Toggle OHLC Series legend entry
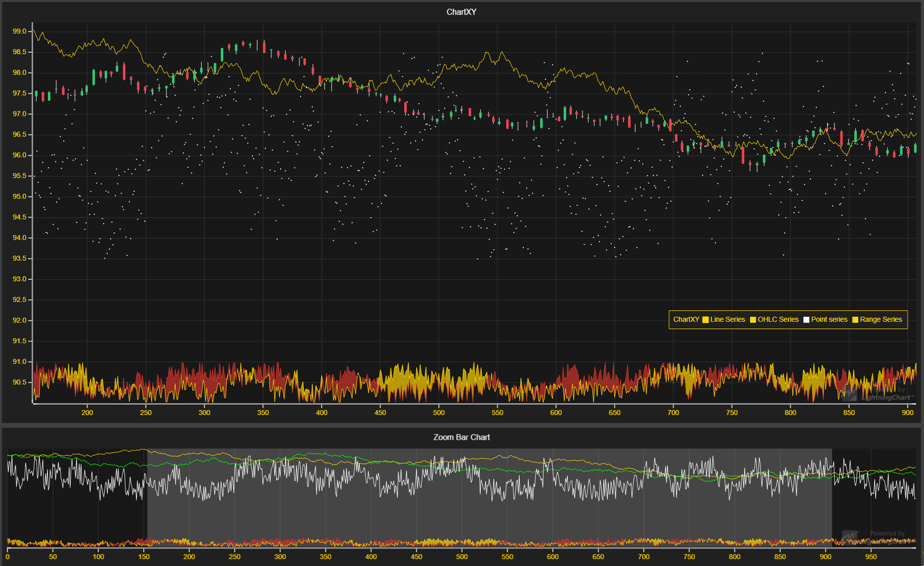This screenshot has width=924, height=566. 774,320
